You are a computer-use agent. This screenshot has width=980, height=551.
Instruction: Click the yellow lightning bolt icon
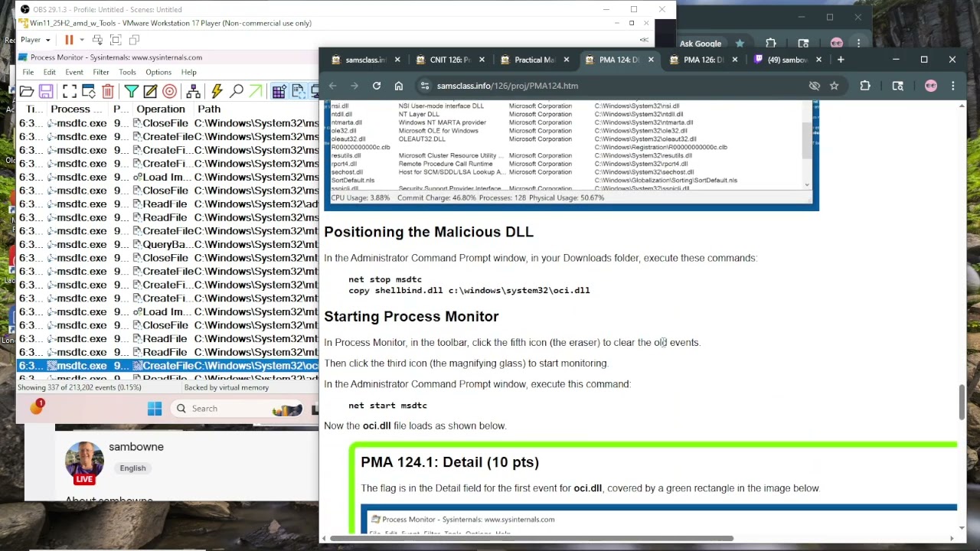point(217,92)
